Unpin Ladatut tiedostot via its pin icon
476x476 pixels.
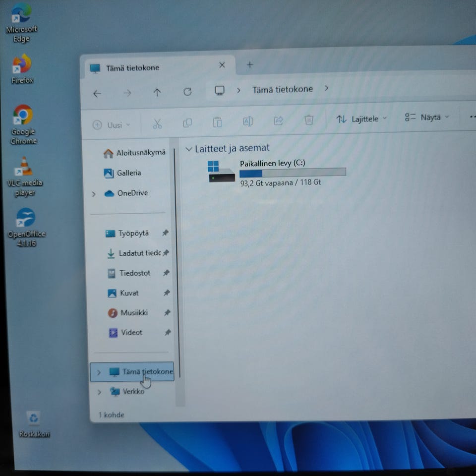[x=166, y=252]
